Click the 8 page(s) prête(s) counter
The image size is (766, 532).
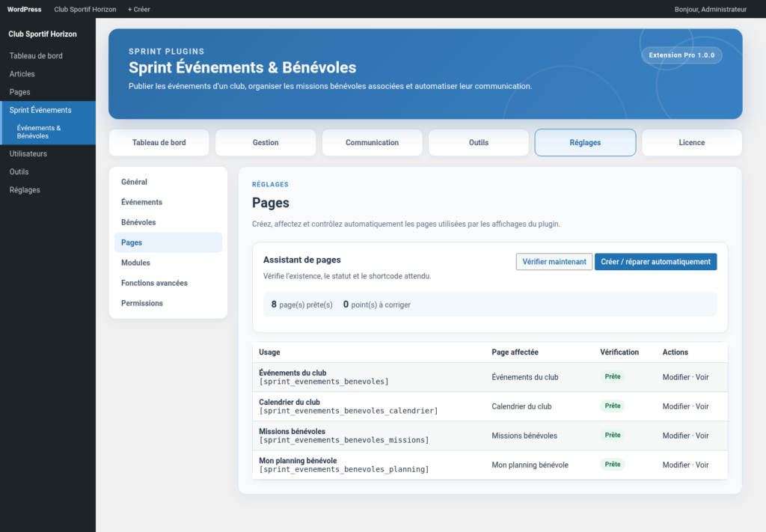[302, 305]
